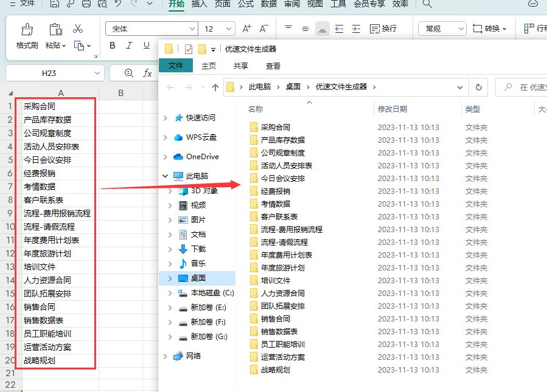The image size is (547, 392).
Task: Select 下载 folder in navigation pane
Action: (198, 249)
